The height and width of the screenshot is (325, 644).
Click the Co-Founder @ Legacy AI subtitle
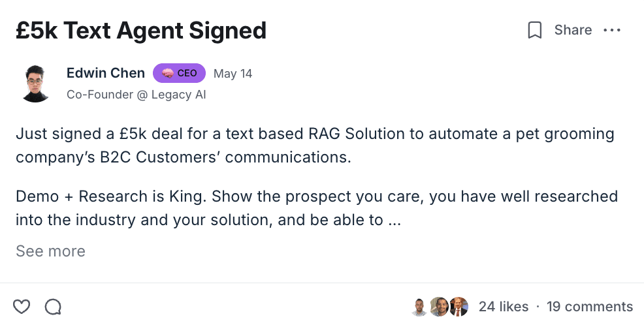(x=136, y=95)
